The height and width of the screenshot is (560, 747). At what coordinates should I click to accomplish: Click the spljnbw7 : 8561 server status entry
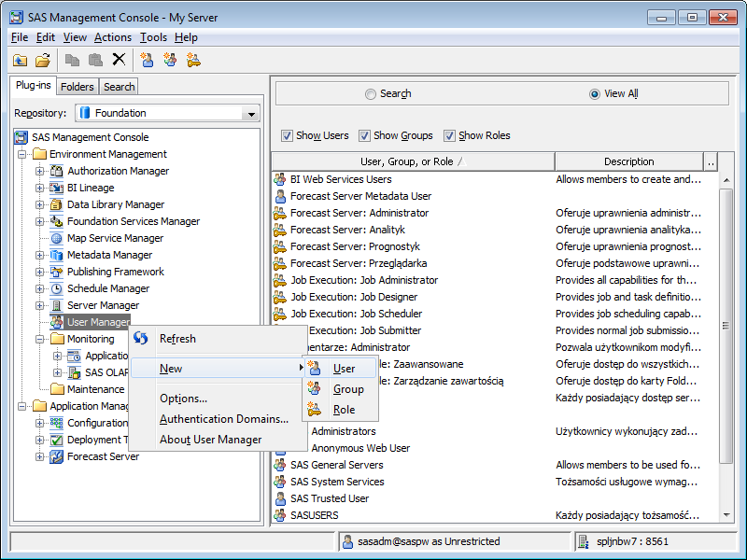pos(655,541)
